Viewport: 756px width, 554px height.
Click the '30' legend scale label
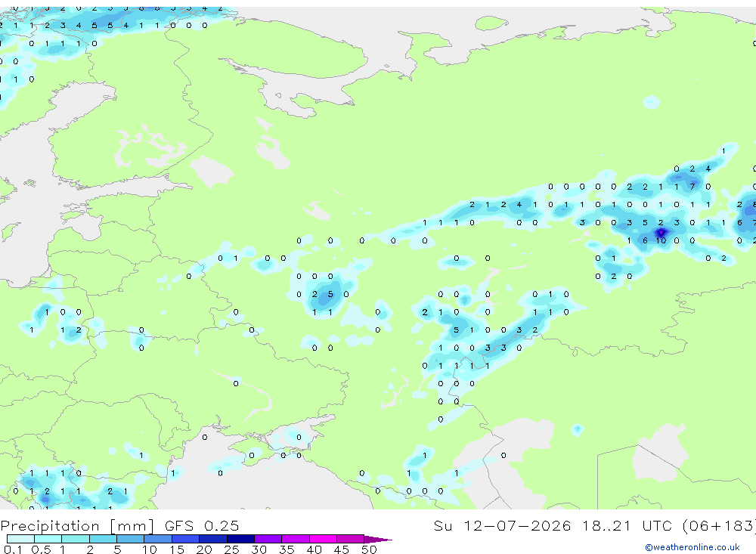[259, 549]
